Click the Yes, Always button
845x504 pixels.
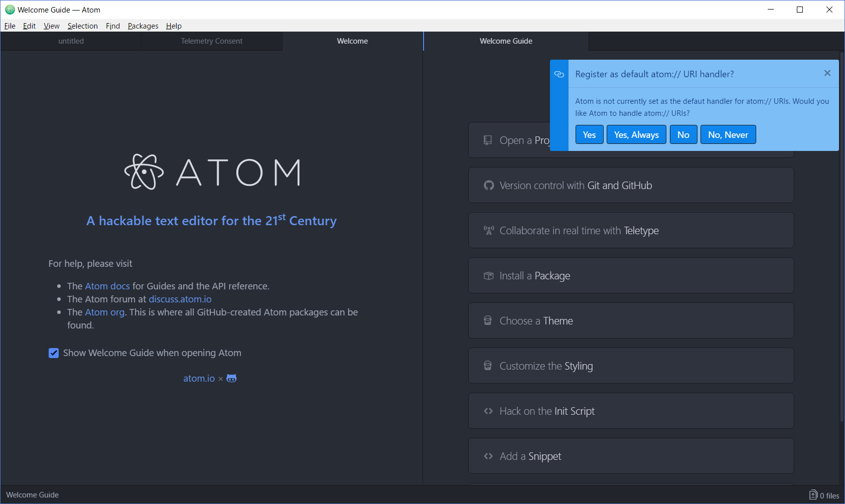click(636, 134)
